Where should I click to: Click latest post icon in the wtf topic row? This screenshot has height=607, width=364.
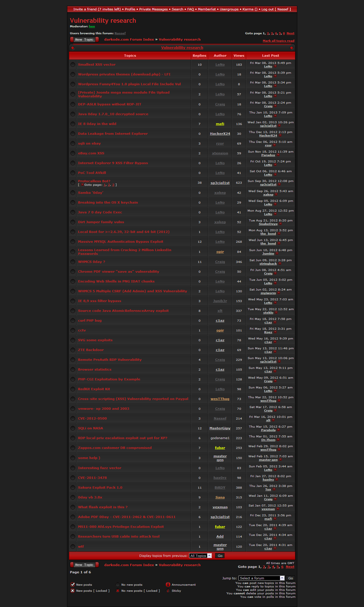tap(275, 549)
